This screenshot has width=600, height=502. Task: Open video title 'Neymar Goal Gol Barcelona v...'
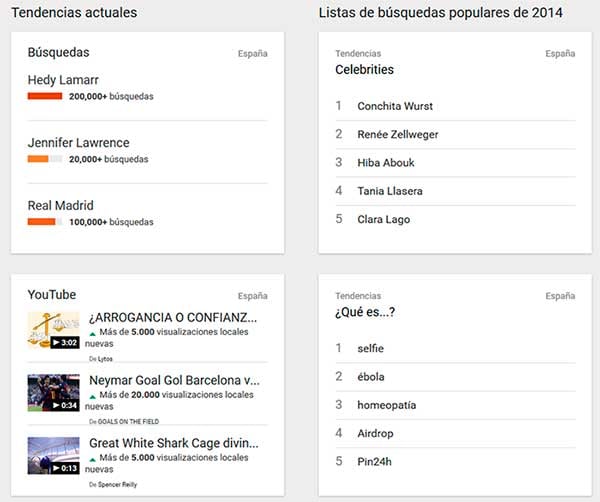(x=174, y=380)
